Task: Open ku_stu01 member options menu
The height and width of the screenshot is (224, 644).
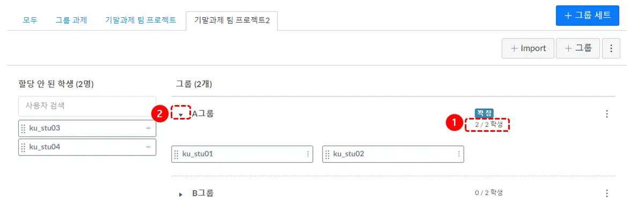Action: pos(308,154)
